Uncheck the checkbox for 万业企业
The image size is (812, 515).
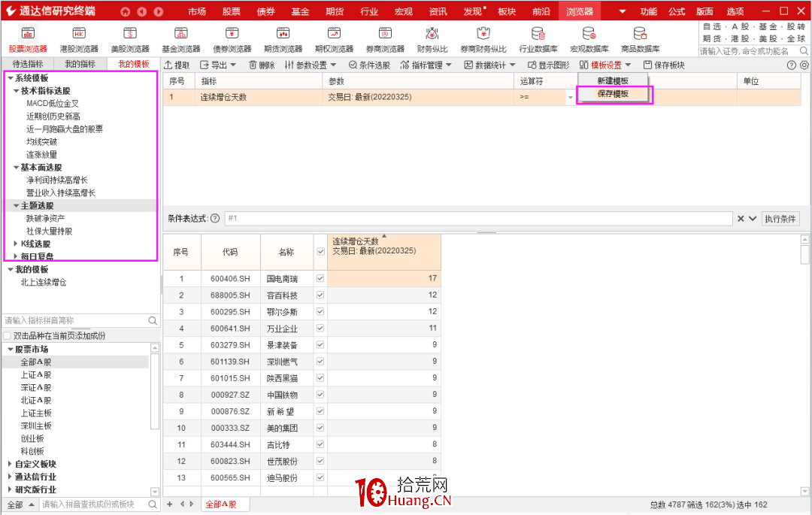320,328
